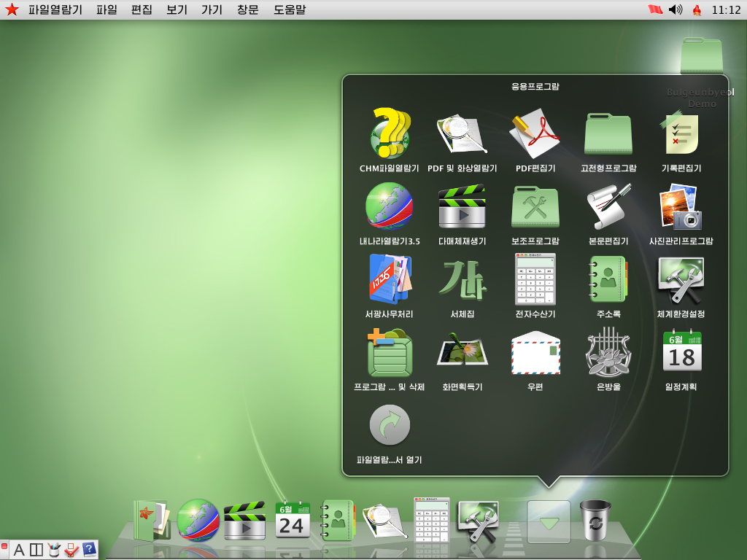Screen dimensions: 747x560
Task: Open the address book in the dock
Action: coord(338,520)
